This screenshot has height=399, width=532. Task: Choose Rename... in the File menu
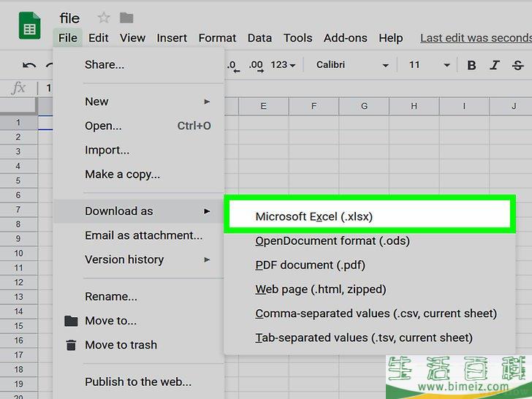point(138,297)
